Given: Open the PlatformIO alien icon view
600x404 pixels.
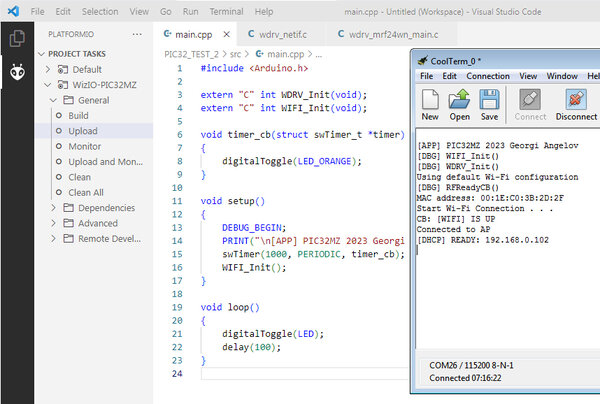Looking at the screenshot, I should point(17,72).
